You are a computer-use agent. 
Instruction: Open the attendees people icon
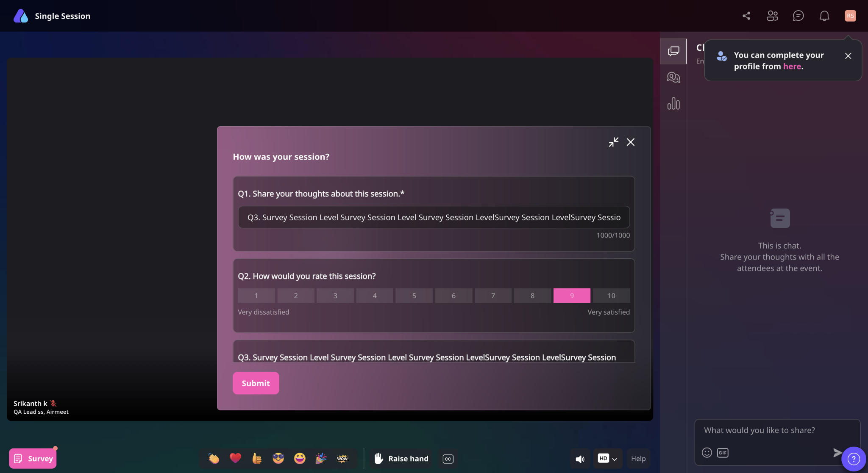772,16
